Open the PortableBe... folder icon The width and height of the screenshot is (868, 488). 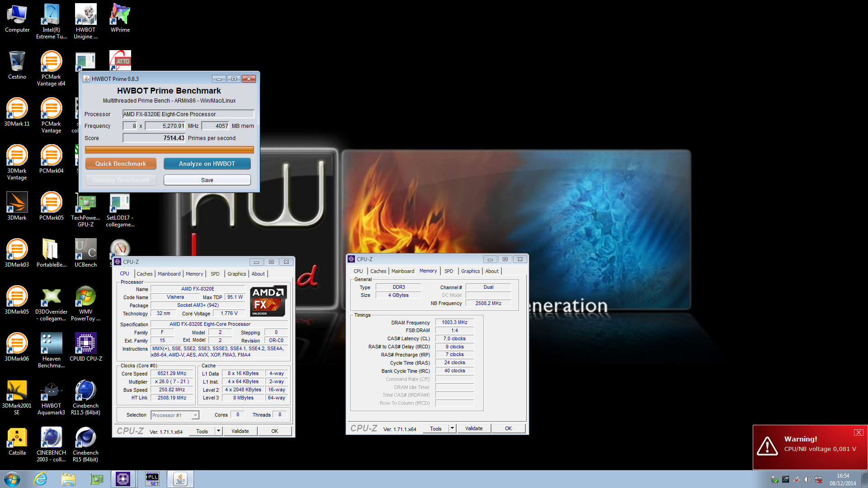[51, 253]
